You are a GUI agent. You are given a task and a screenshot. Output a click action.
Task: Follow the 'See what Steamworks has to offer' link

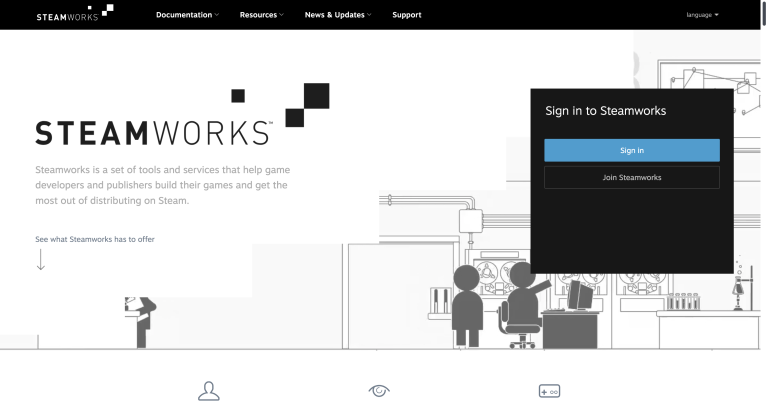(x=95, y=239)
